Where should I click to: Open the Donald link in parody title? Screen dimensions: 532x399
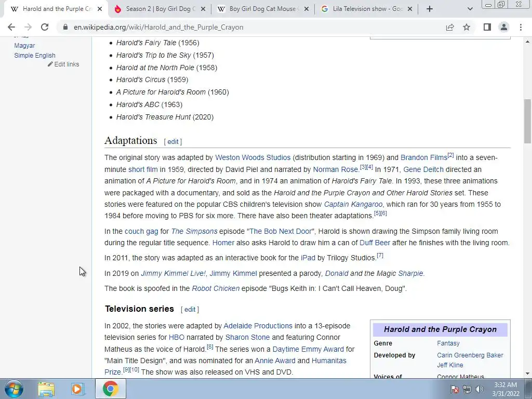[337, 273]
